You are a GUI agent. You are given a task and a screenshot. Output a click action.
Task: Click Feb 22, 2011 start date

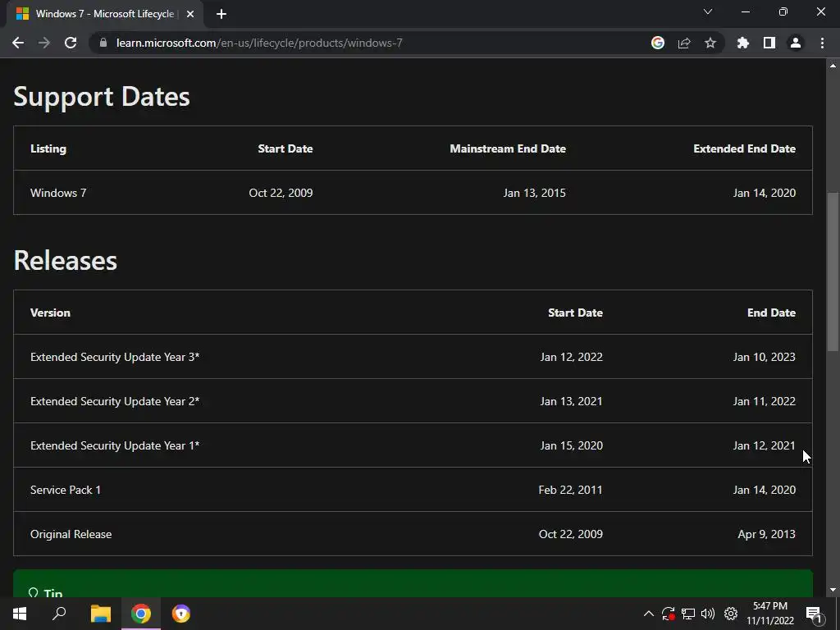pyautogui.click(x=571, y=491)
